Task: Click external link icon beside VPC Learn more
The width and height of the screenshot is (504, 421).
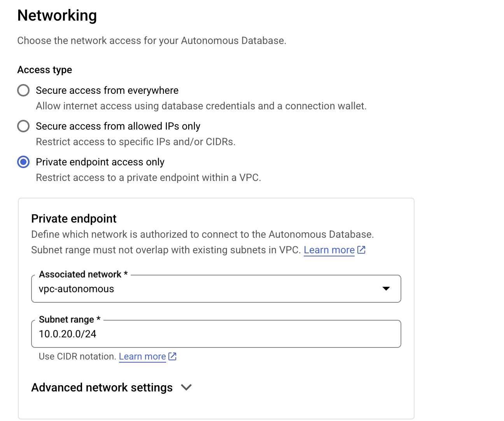Action: (361, 250)
